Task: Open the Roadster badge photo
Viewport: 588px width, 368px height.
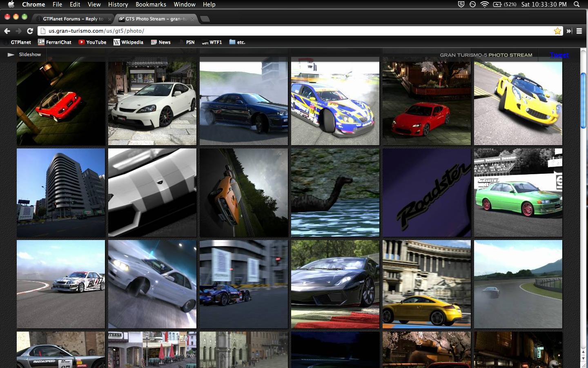Action: pos(427,193)
